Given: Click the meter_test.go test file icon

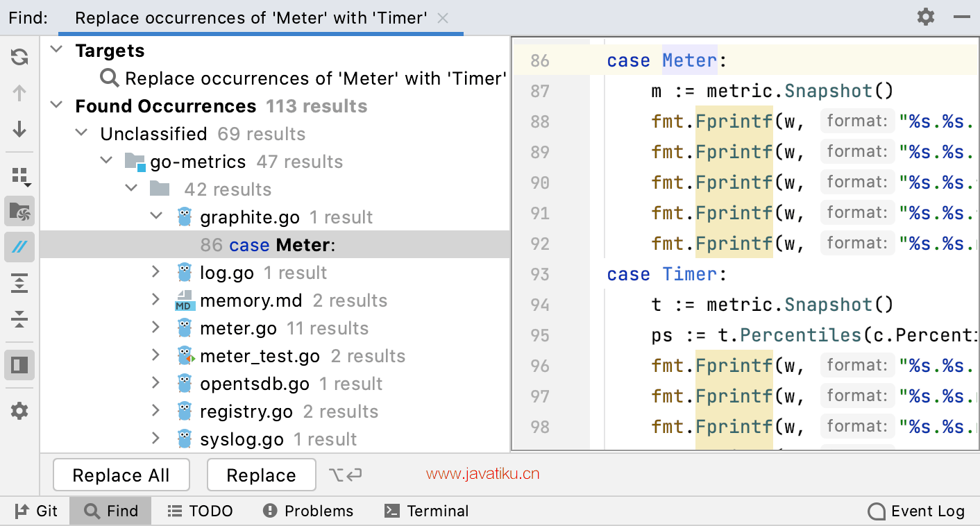Looking at the screenshot, I should coord(184,355).
